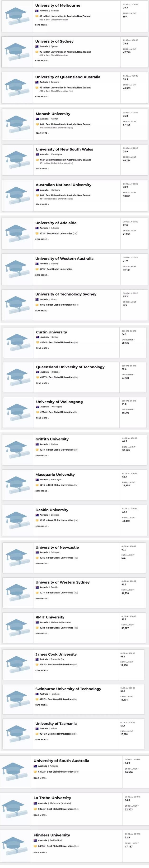Expand Read More under Australian National University
This screenshot has width=149, height=868.
coord(42,204)
